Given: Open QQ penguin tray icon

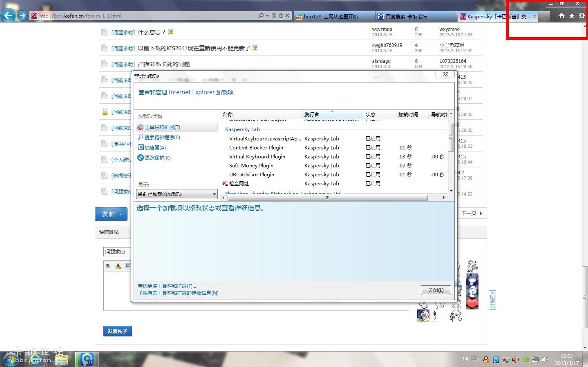Looking at the screenshot, I should [486, 360].
